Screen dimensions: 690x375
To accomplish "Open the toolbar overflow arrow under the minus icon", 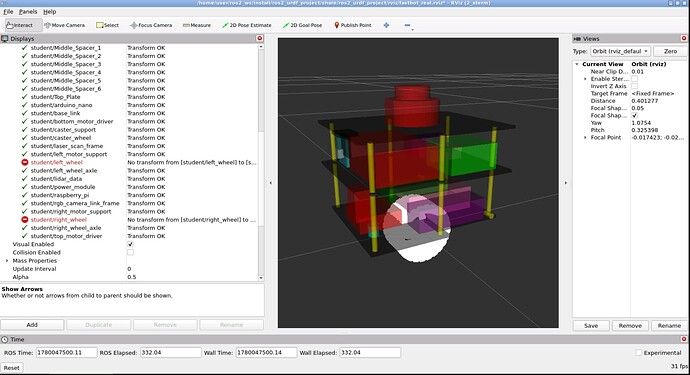I will pyautogui.click(x=412, y=29).
